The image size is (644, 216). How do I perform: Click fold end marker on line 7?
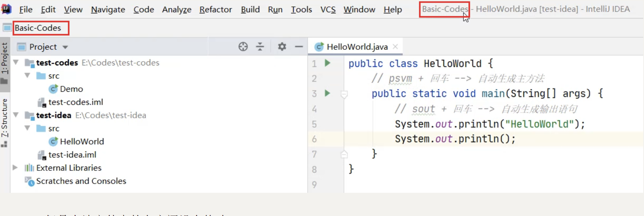click(x=344, y=154)
